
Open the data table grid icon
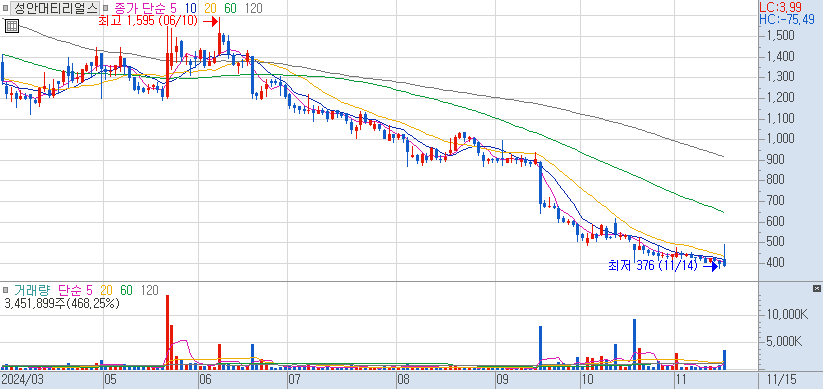coord(11,26)
